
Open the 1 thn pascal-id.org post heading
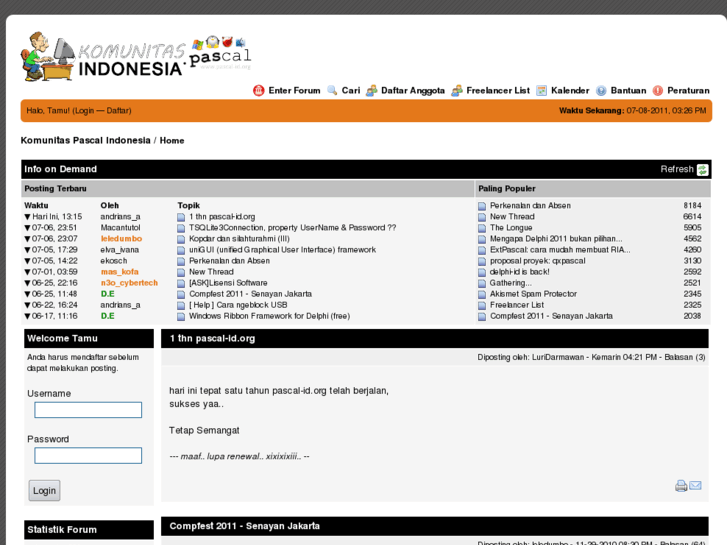coord(212,339)
